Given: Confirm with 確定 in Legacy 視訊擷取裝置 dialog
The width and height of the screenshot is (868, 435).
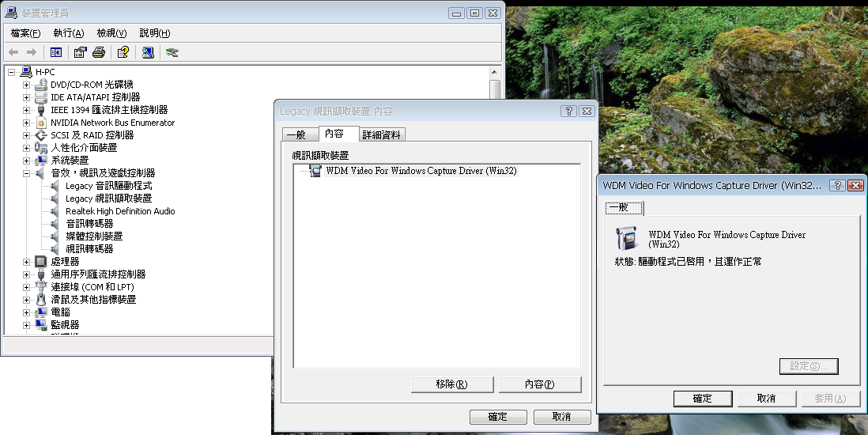Looking at the screenshot, I should (x=498, y=417).
